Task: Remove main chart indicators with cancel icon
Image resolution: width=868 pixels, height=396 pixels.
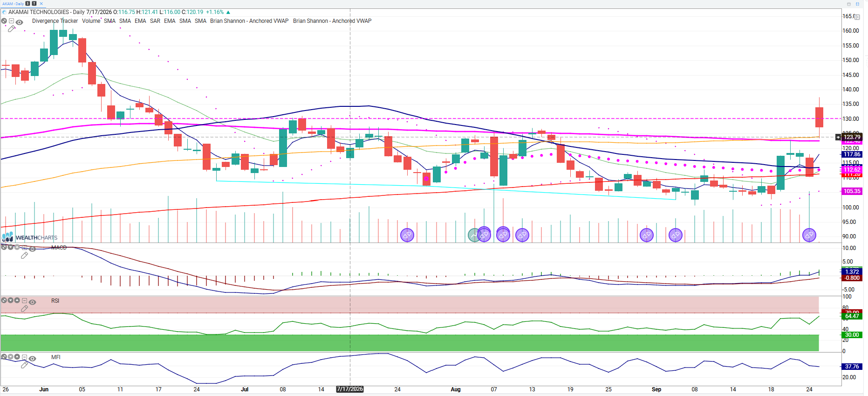Action: coord(4,21)
